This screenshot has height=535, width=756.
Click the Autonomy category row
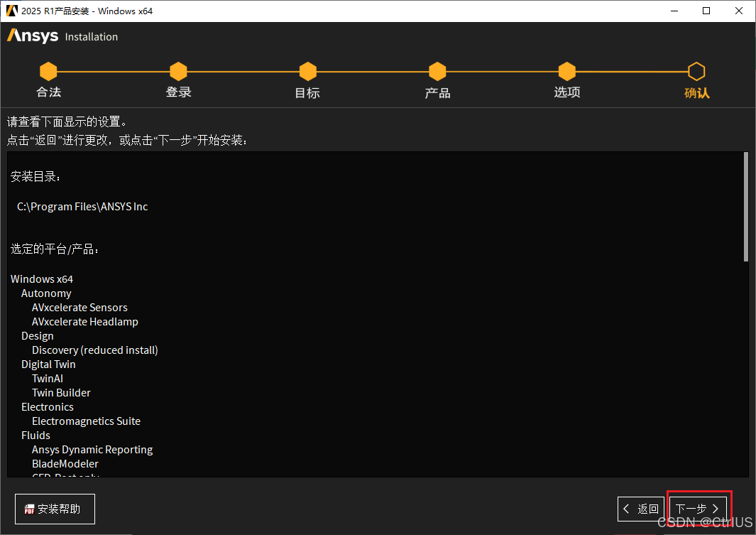tap(46, 293)
